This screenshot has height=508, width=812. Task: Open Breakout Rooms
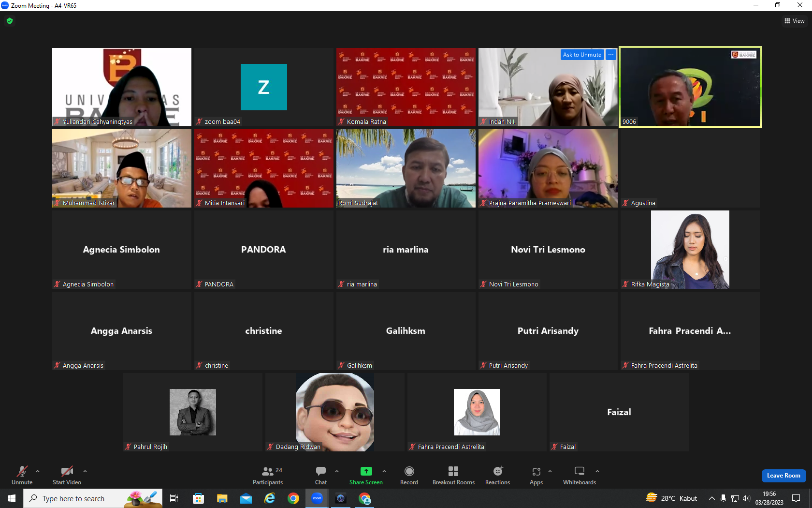(x=453, y=475)
